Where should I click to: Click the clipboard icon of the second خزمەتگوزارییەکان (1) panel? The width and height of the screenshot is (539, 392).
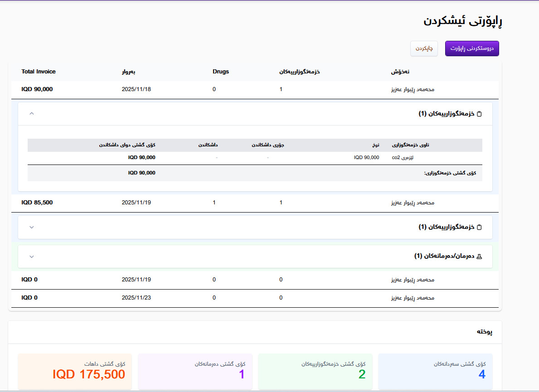[480, 227]
